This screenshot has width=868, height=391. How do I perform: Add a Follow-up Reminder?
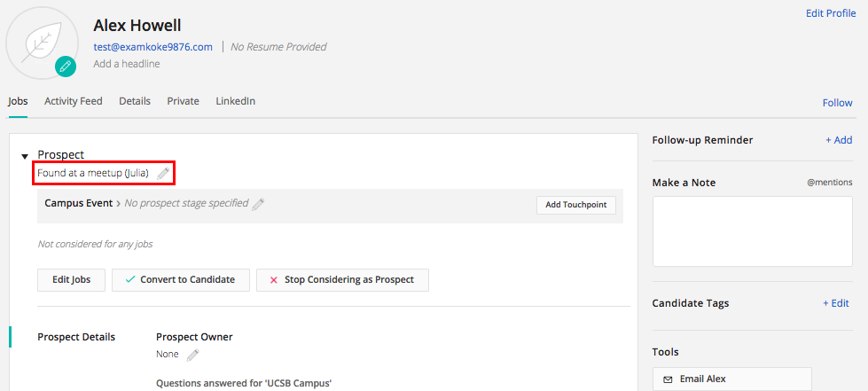click(839, 140)
